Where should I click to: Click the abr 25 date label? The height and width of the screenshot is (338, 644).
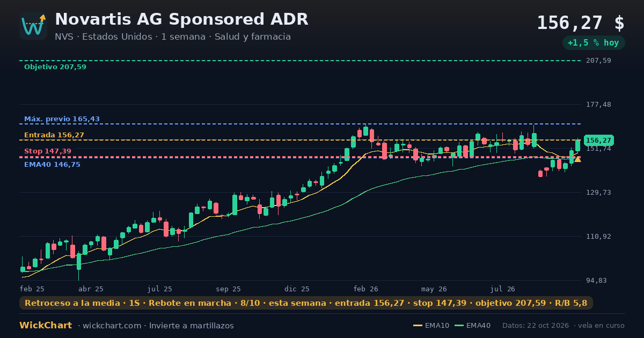[x=91, y=289]
